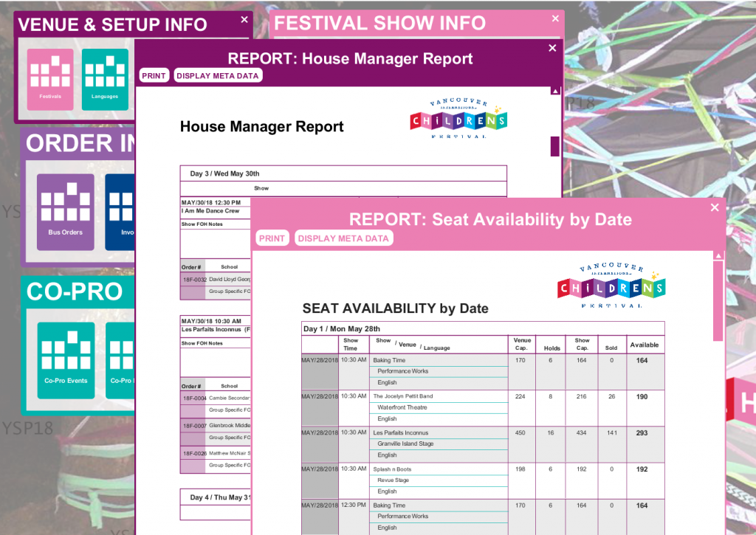Open the Co-Pro Events tile
756x535 pixels.
click(66, 361)
